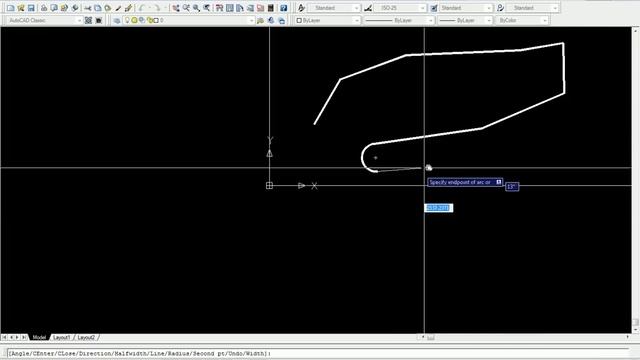Open the ByLayer linetype dropdown

(431, 20)
